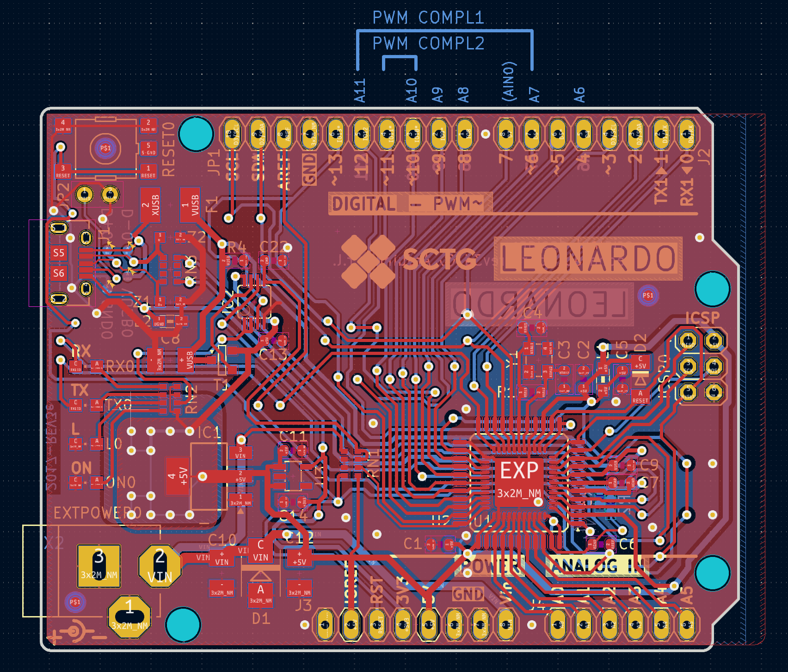Select the EXTPOWER0 silkscreen text
Screen dimensions: 788x672
97,513
